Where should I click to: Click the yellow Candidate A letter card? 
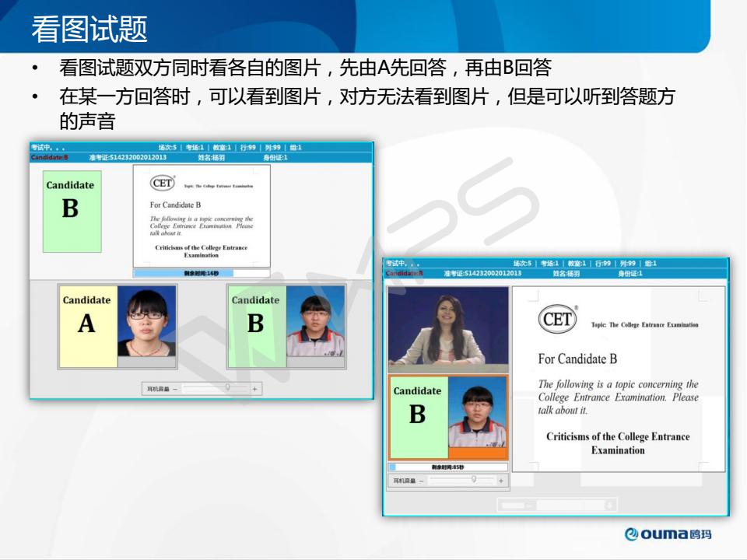tap(87, 326)
